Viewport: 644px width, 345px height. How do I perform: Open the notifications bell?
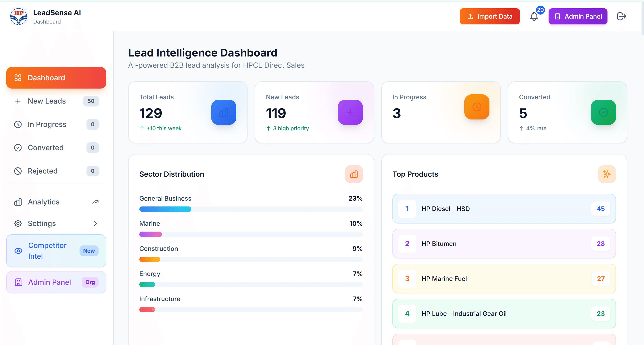[x=534, y=17]
